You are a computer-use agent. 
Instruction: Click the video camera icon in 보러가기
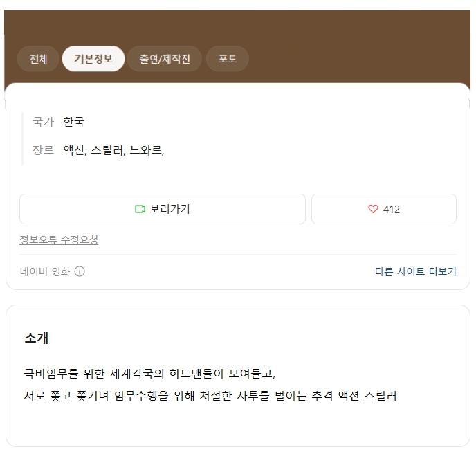(x=140, y=209)
